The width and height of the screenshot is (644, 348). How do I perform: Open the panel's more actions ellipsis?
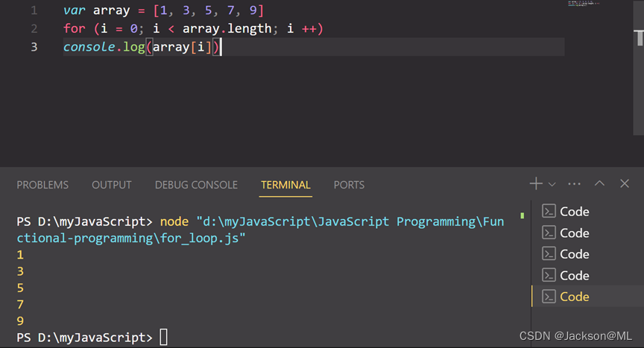tap(574, 183)
